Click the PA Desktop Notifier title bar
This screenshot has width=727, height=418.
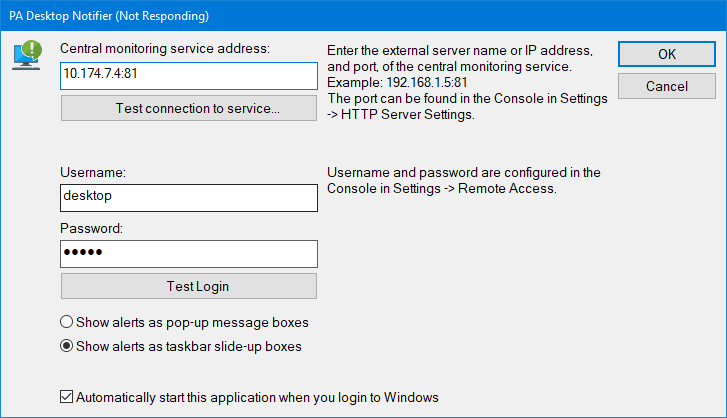300,16
